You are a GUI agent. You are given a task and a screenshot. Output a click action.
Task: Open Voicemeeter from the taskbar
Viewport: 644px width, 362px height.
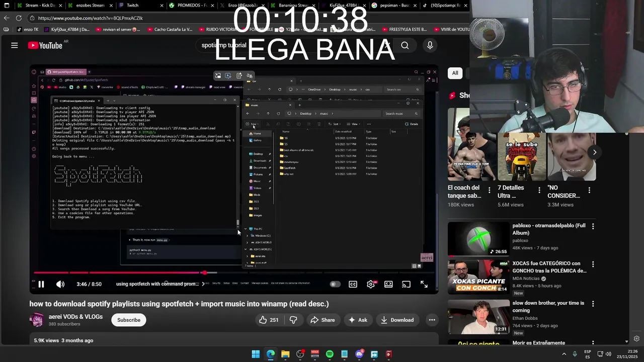(x=315, y=354)
